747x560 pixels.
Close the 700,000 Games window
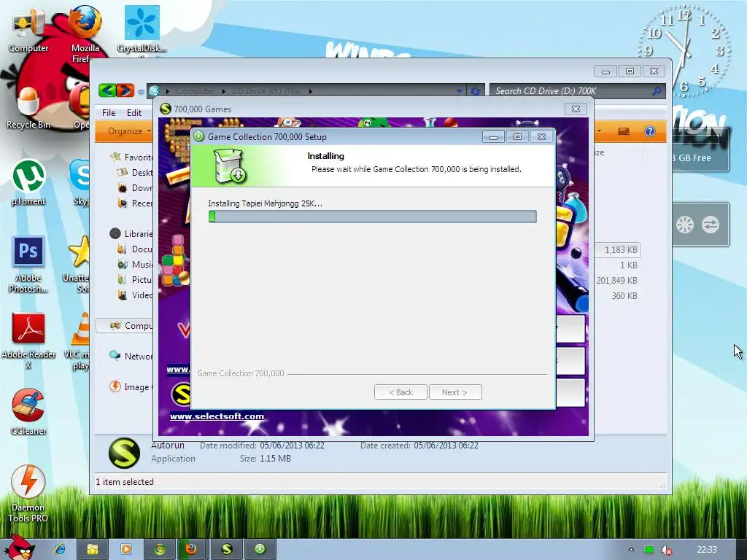coord(576,109)
